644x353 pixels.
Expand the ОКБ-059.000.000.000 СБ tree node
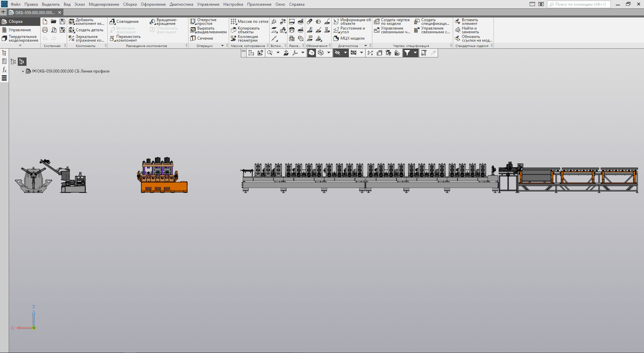click(23, 71)
